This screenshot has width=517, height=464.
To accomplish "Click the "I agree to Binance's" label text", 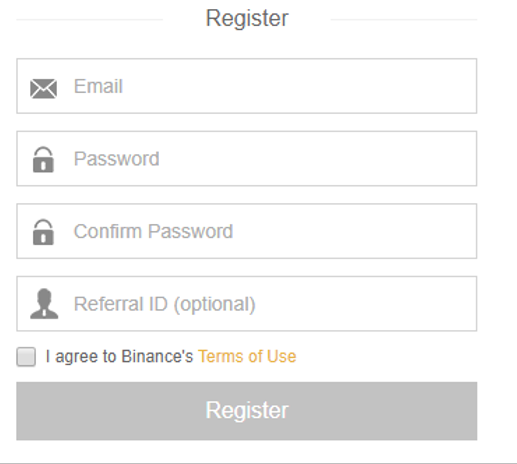I will tap(119, 357).
